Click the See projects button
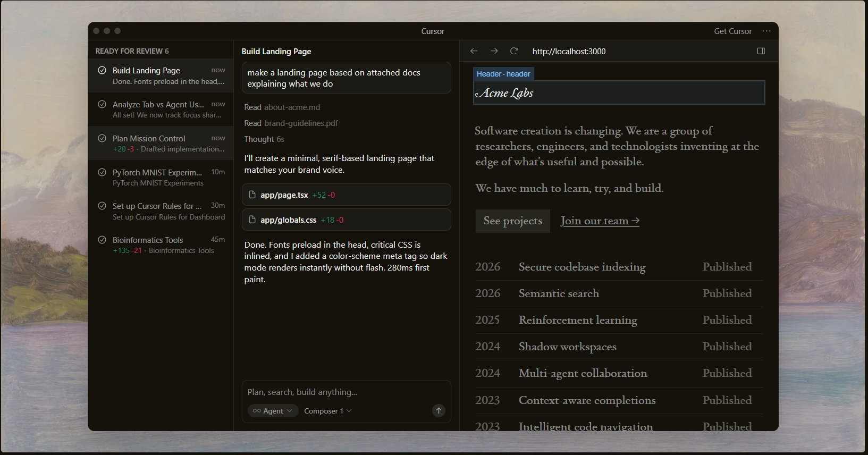The height and width of the screenshot is (455, 868). point(512,221)
